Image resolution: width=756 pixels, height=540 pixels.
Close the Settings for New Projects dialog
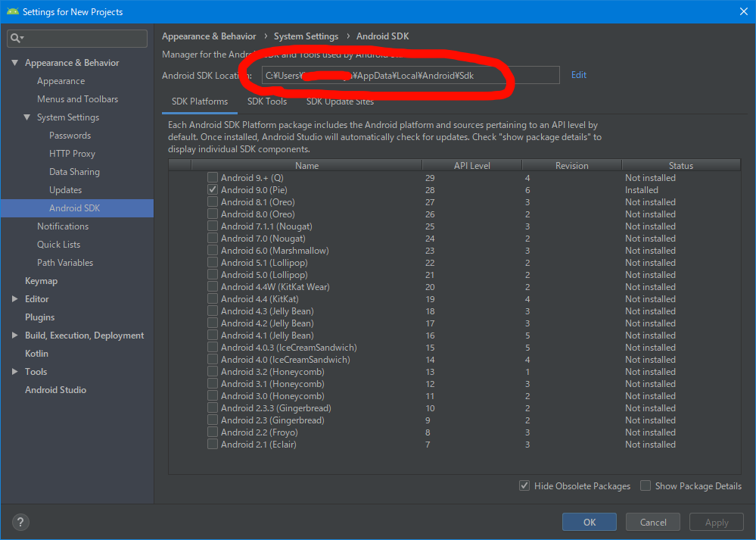[x=744, y=11]
